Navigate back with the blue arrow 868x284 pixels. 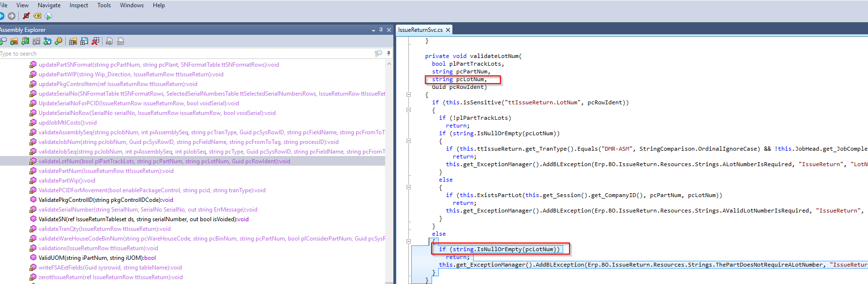[x=1, y=16]
